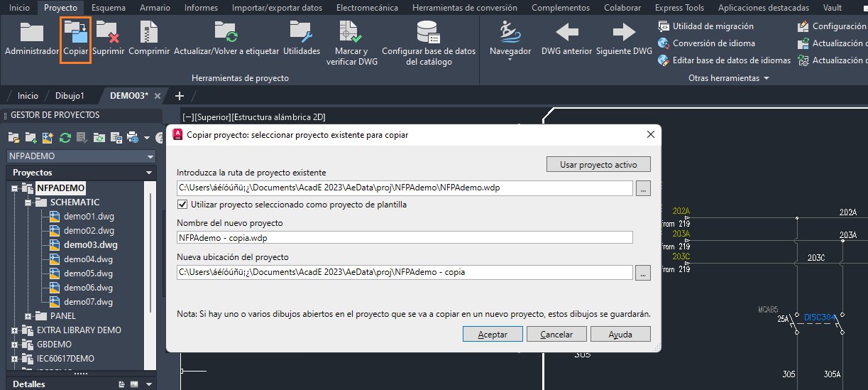The image size is (868, 390).
Task: Collapse the NFPADEMO project node
Action: coord(15,188)
